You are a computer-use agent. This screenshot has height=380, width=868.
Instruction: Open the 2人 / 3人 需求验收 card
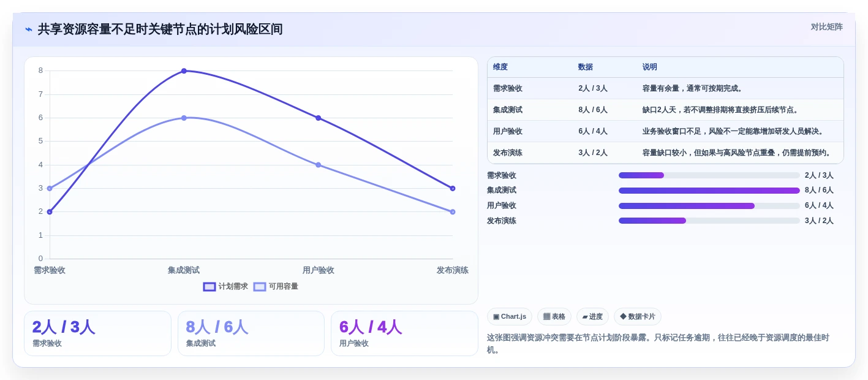[x=97, y=333]
